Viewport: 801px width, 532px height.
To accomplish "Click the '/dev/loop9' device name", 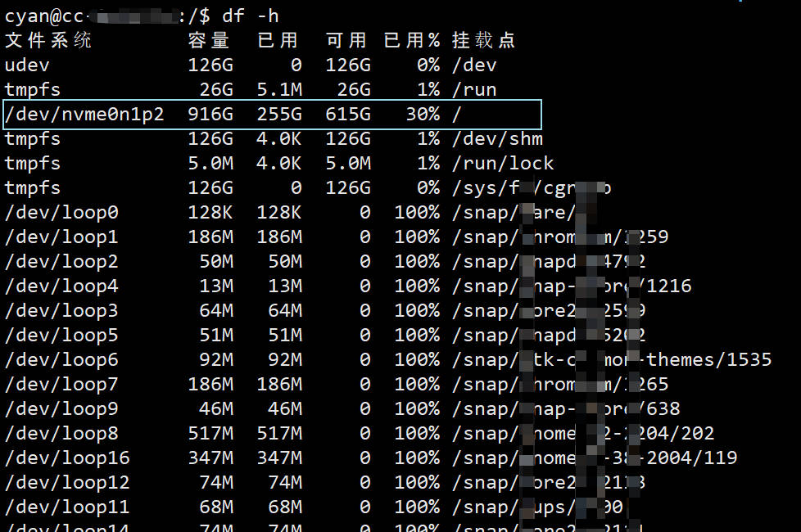I will tap(61, 408).
